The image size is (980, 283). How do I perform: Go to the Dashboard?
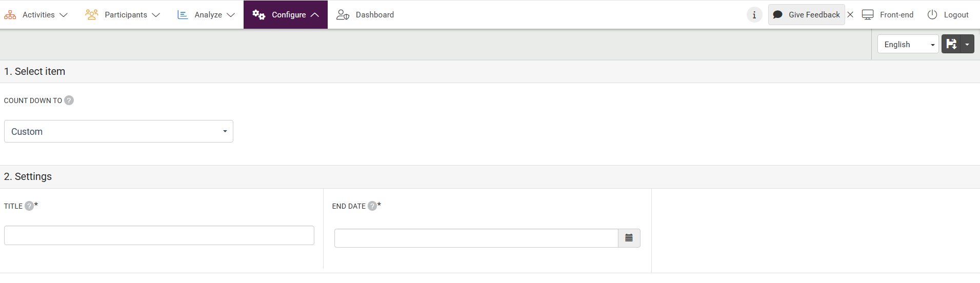365,15
